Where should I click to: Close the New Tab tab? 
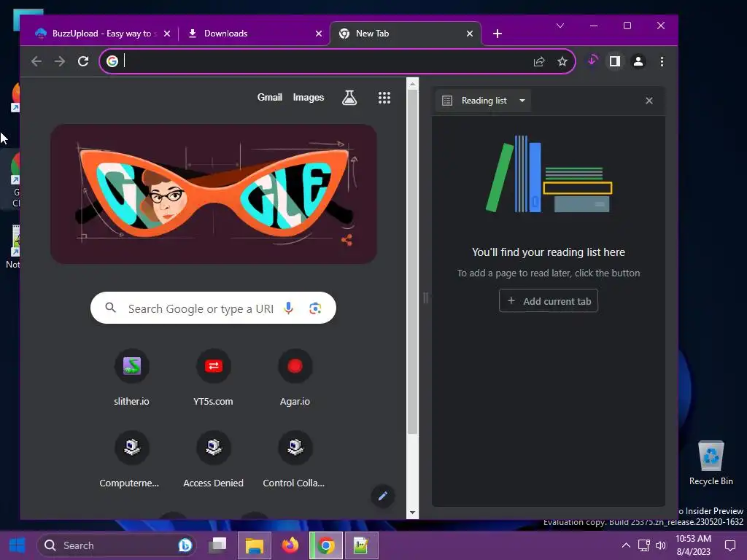pos(470,34)
